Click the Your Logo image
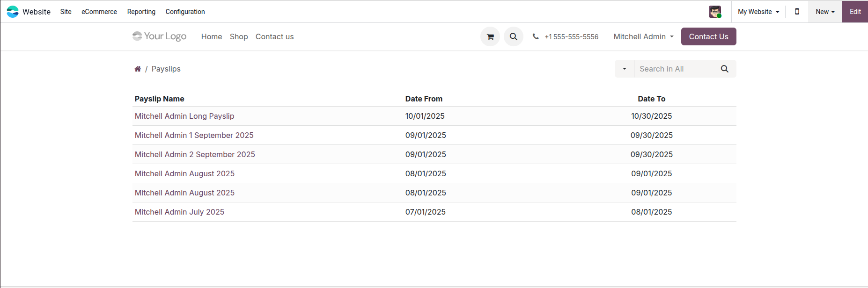Screen dimensions: 868x288 (x=159, y=36)
